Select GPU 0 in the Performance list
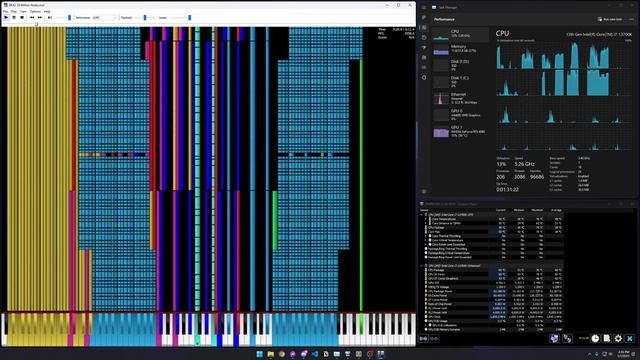This screenshot has width=640, height=360. [x=460, y=115]
